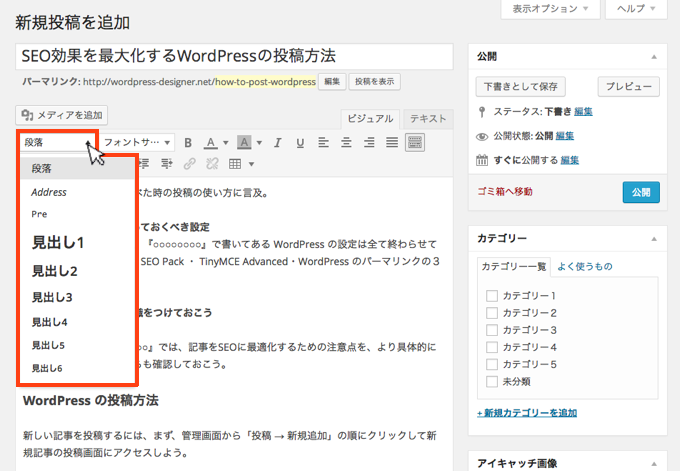Click 編集 link next to 公開状態
Screen dimensions: 680x475
[x=565, y=136]
